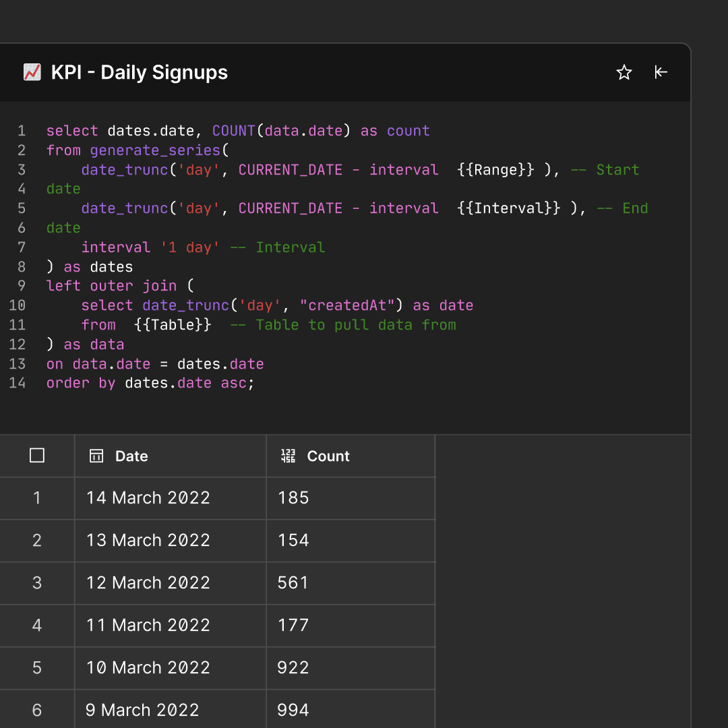Toggle the select-all rows checkbox
The height and width of the screenshot is (728, 728).
37,456
